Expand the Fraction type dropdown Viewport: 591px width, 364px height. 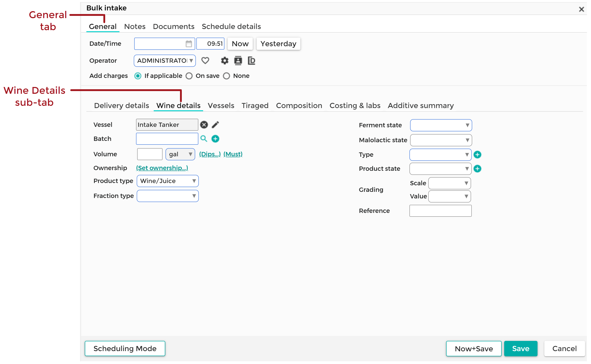pyautogui.click(x=168, y=196)
